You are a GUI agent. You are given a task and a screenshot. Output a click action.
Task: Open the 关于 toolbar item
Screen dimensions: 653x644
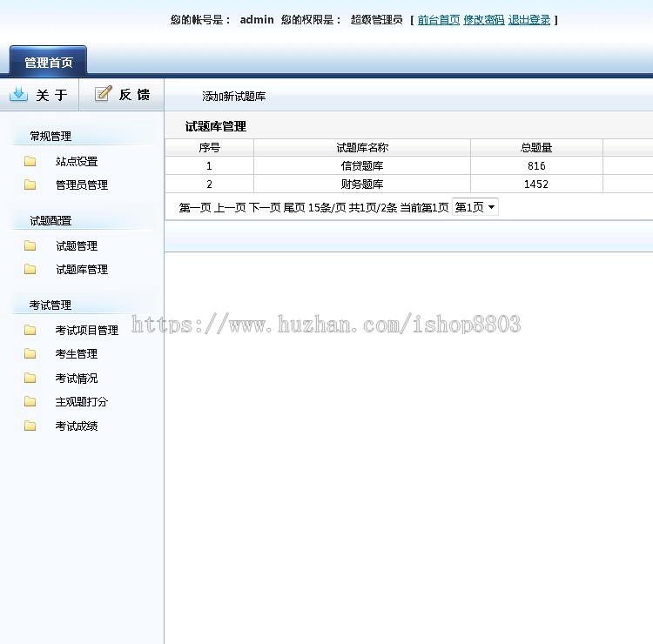point(39,95)
